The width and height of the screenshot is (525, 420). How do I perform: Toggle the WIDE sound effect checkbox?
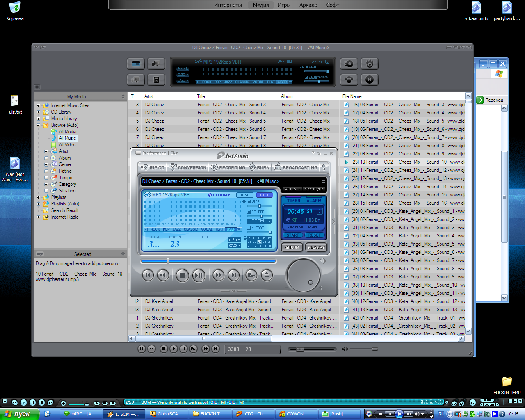[249, 201]
